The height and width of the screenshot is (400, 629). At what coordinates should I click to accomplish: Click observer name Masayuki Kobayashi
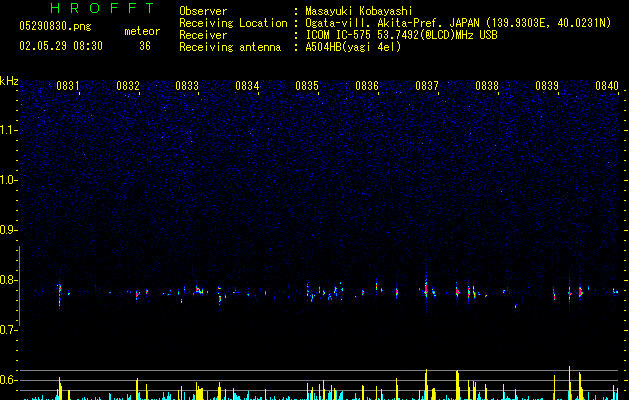(359, 11)
